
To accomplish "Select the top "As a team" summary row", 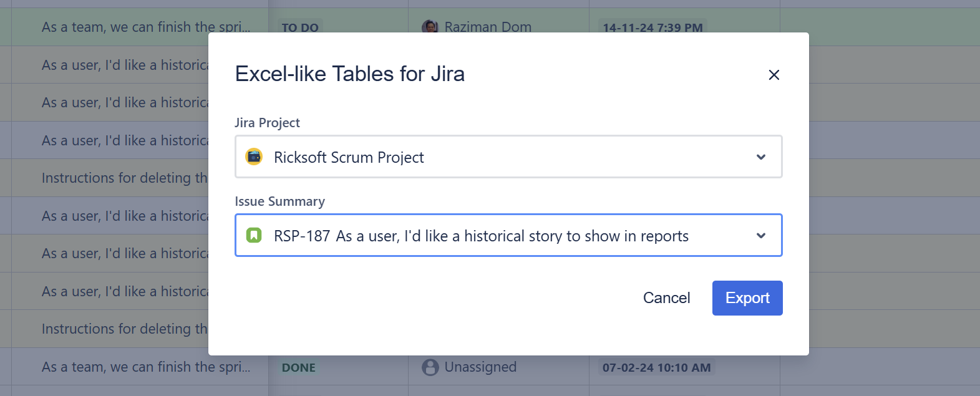I will point(145,27).
